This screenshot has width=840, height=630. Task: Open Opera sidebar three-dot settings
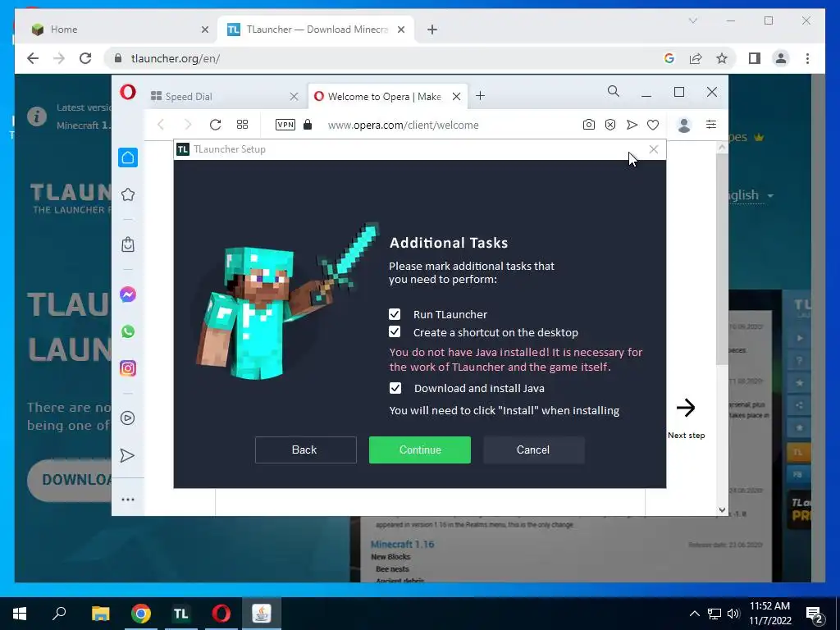[x=127, y=500]
